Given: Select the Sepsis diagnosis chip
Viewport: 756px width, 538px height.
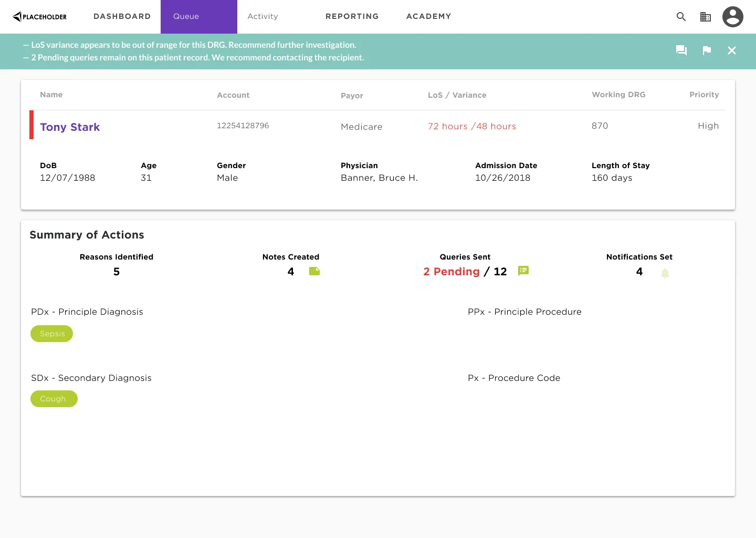Looking at the screenshot, I should 52,334.
